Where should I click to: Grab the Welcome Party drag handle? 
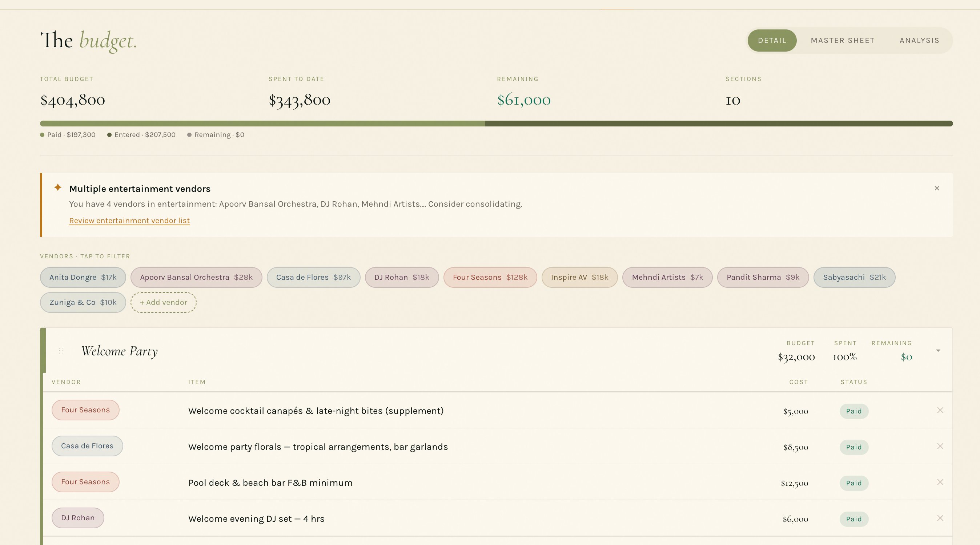[x=61, y=351]
